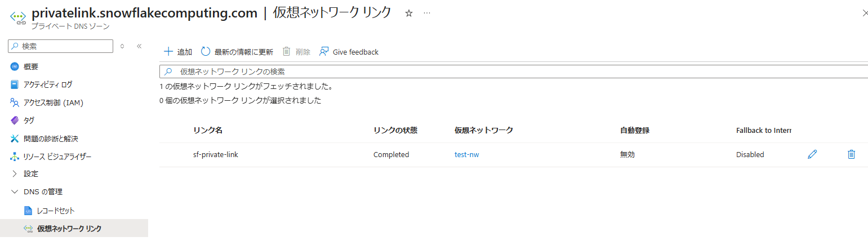
Task: Select the 設定 section label
Action: pyautogui.click(x=31, y=173)
